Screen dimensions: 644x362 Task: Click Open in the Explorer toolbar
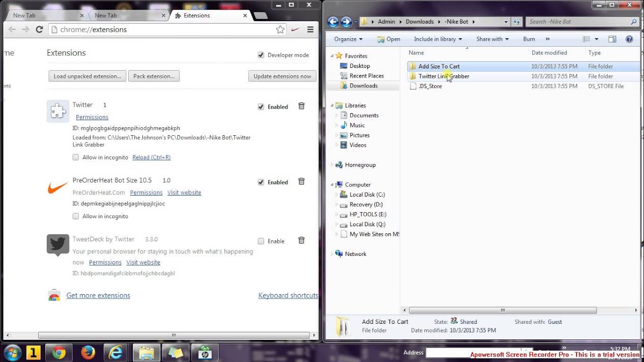click(x=388, y=39)
